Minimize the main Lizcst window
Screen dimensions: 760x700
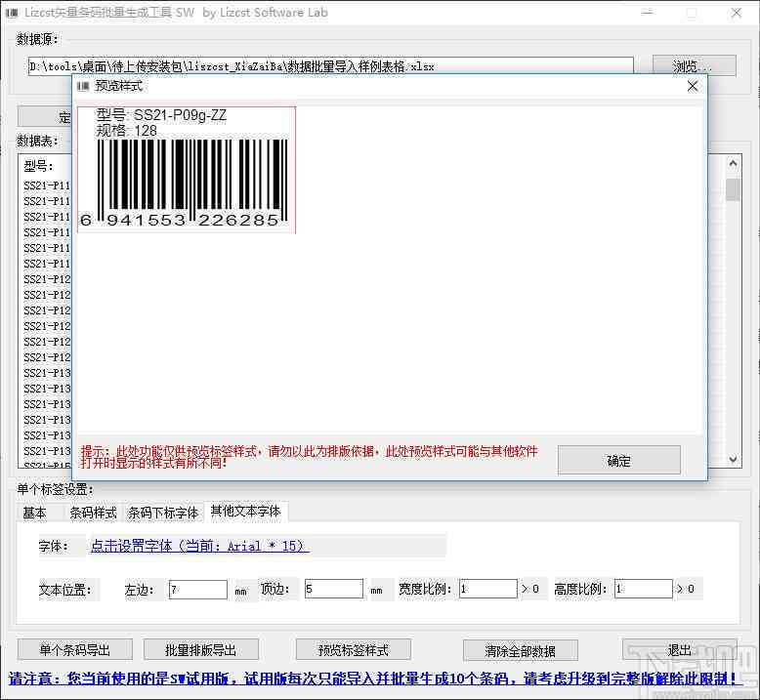pyautogui.click(x=648, y=13)
